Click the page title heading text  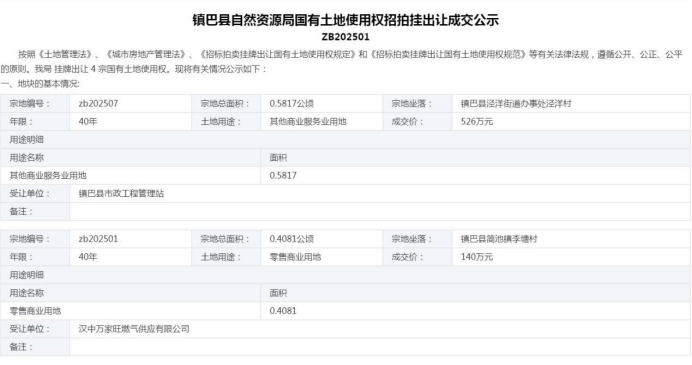(x=346, y=20)
